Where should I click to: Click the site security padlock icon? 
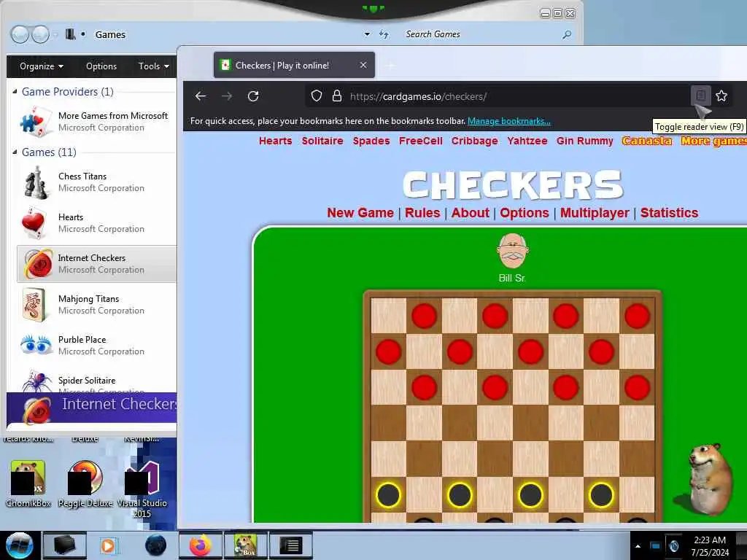click(337, 96)
